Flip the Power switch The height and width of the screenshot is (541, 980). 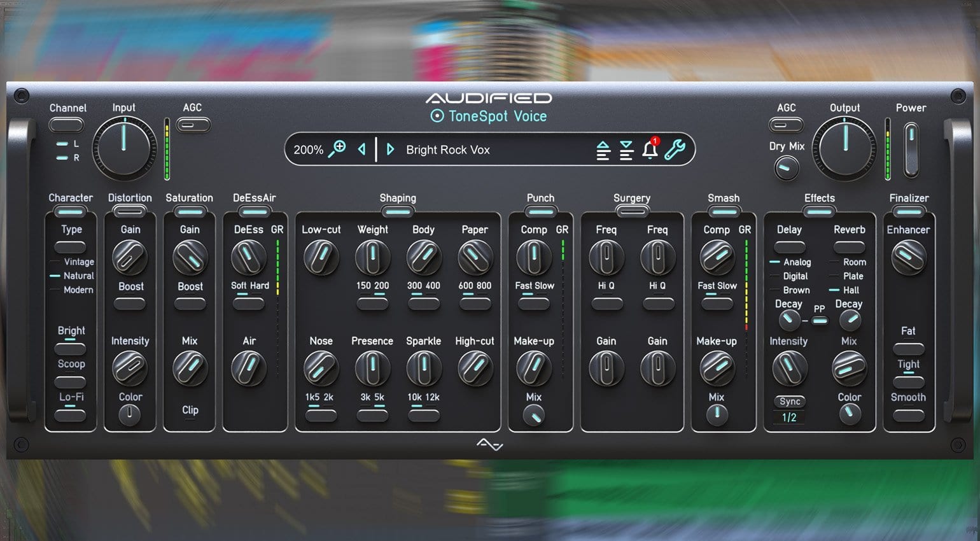tap(911, 150)
